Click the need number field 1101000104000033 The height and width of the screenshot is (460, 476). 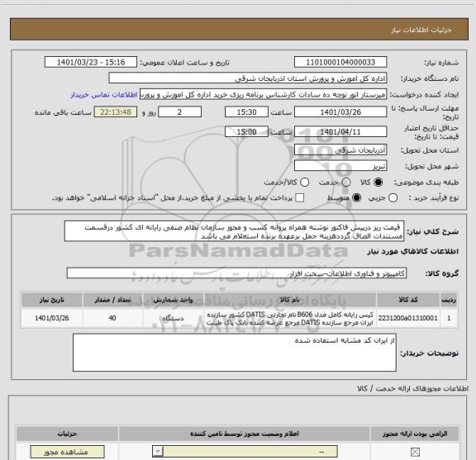point(340,62)
